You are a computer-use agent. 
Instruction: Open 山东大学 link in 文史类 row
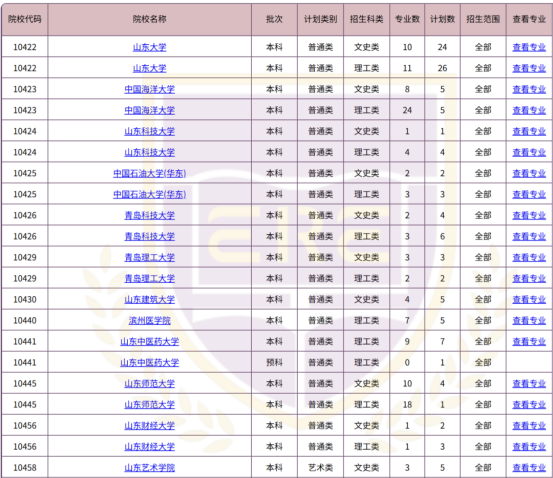[149, 47]
